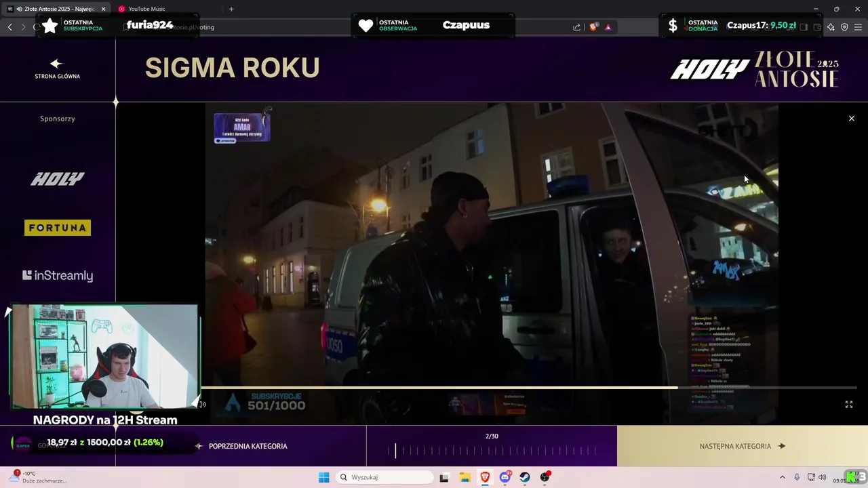Click the Następna Kategoria button
This screenshot has height=488, width=868.
click(x=742, y=446)
